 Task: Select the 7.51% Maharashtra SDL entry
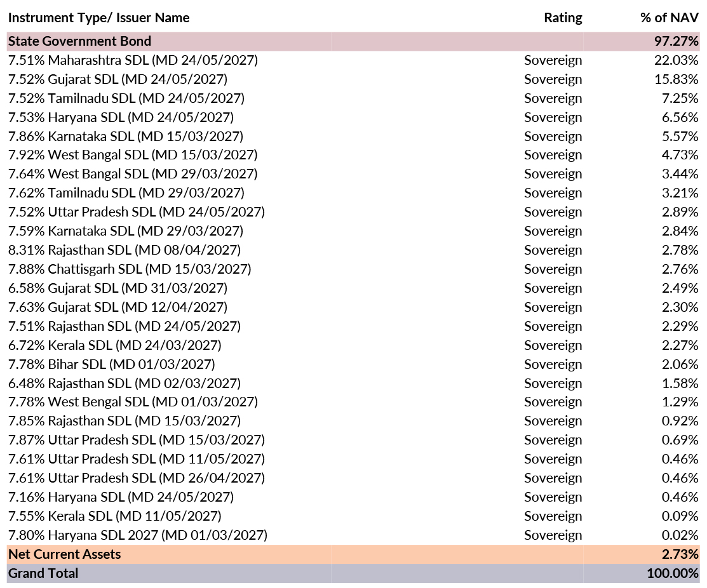[133, 60]
